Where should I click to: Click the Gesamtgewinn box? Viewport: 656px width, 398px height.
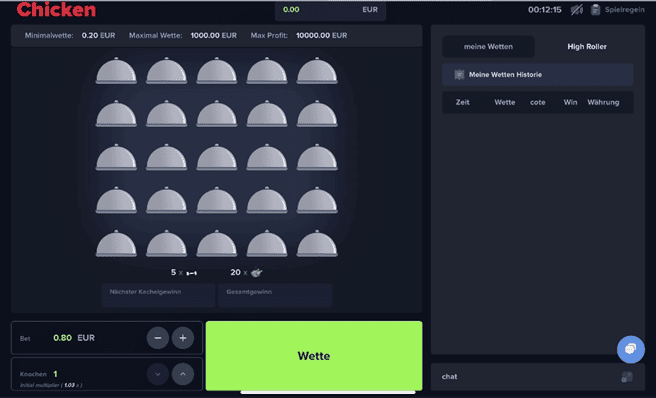[x=275, y=295]
